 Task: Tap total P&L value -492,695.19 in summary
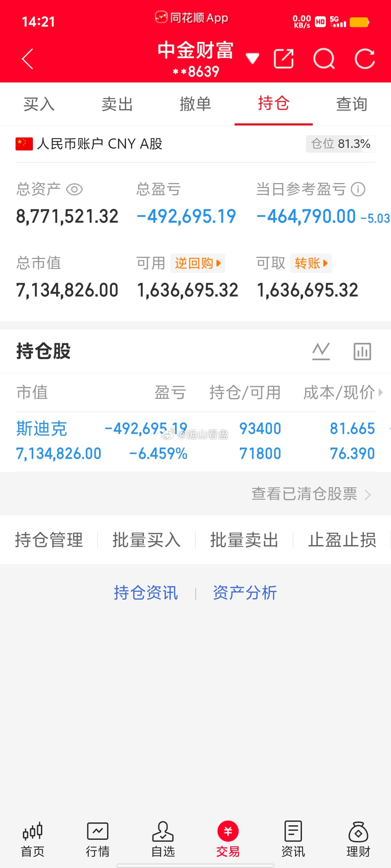pos(186,217)
